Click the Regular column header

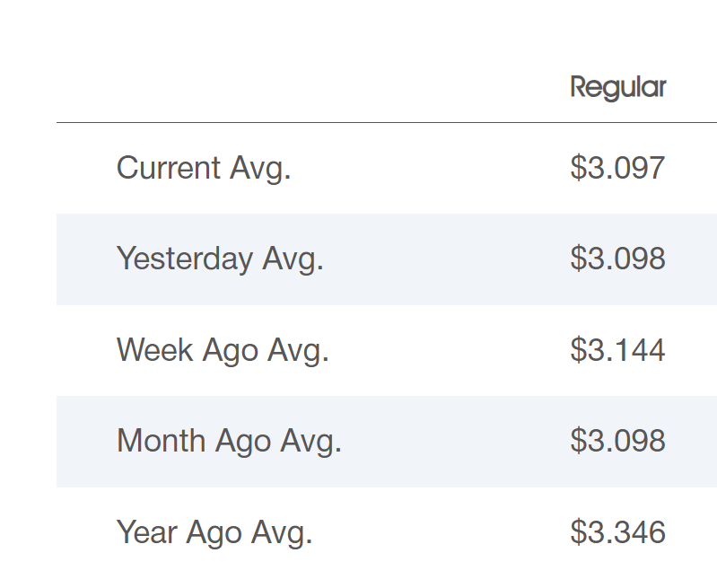618,88
